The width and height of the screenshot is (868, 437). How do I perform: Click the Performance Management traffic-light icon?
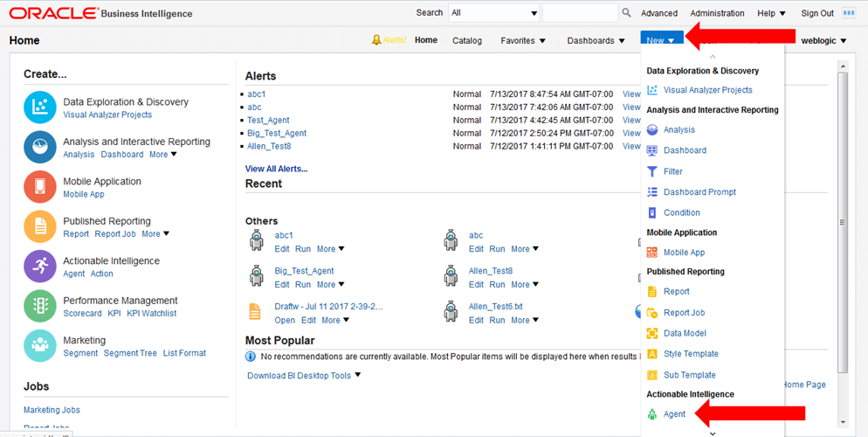click(x=40, y=306)
